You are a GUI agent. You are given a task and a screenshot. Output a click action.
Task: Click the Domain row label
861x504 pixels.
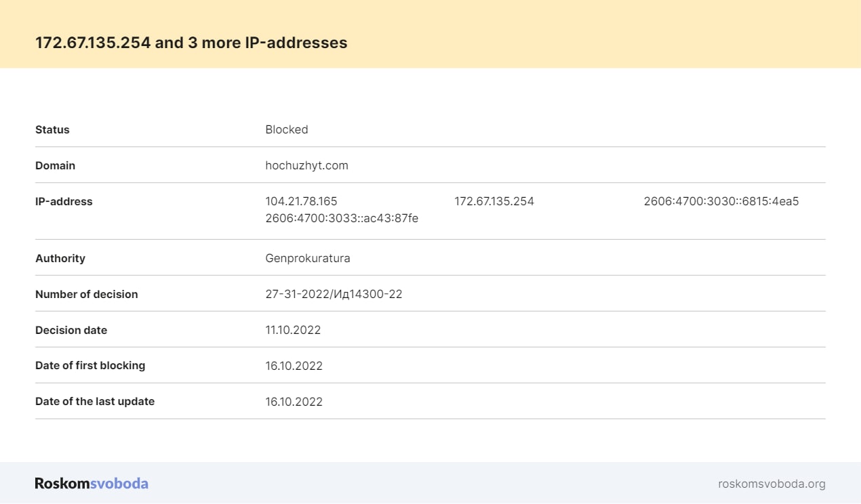tap(55, 165)
